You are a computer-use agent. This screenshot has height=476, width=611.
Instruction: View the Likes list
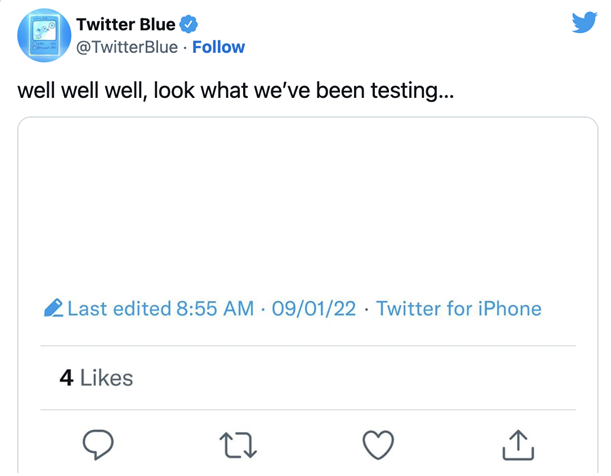click(106, 378)
